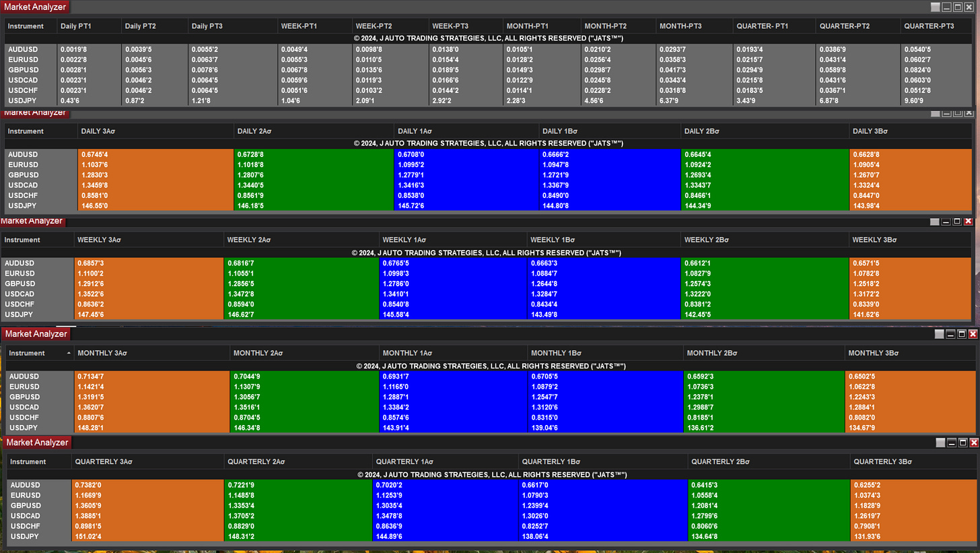Click the orange cell with value 0.6745'4
This screenshot has width=980, height=553.
(x=156, y=154)
